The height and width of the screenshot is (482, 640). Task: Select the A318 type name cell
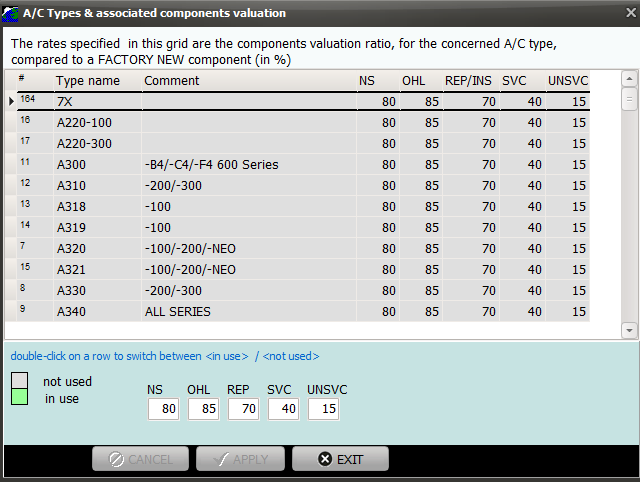98,207
